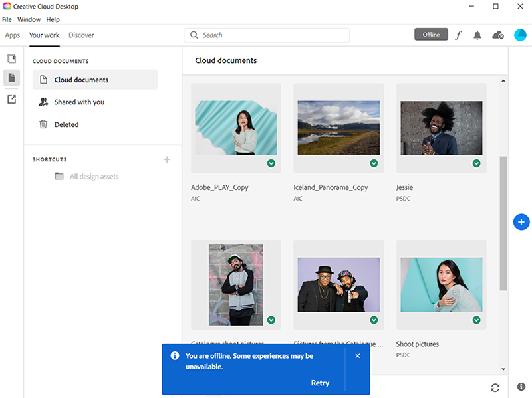Open the Jessie document thumbnail
The image size is (532, 398).
click(441, 126)
